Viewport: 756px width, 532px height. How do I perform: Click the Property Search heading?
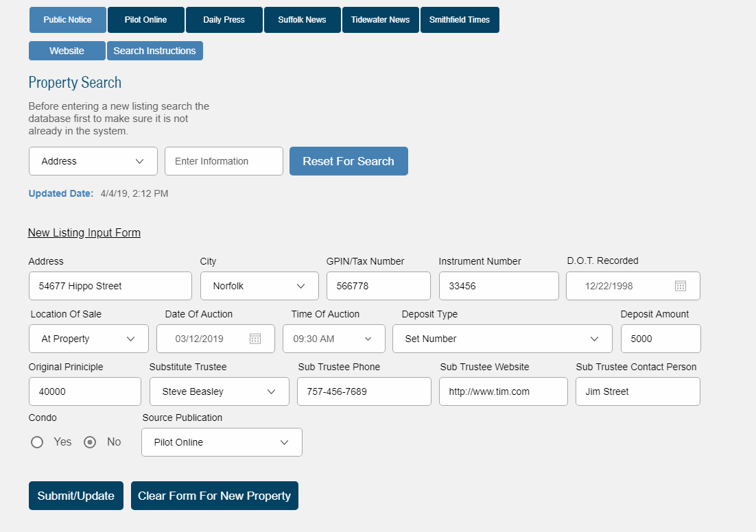click(75, 82)
